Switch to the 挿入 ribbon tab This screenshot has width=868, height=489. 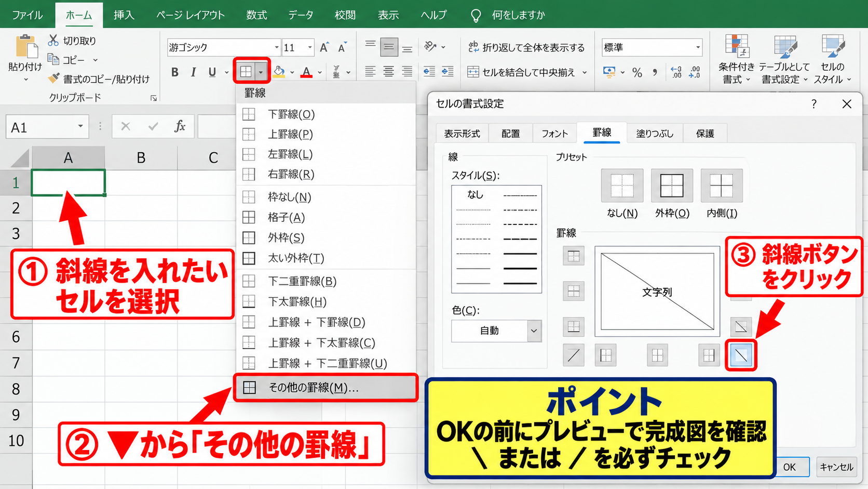click(124, 15)
